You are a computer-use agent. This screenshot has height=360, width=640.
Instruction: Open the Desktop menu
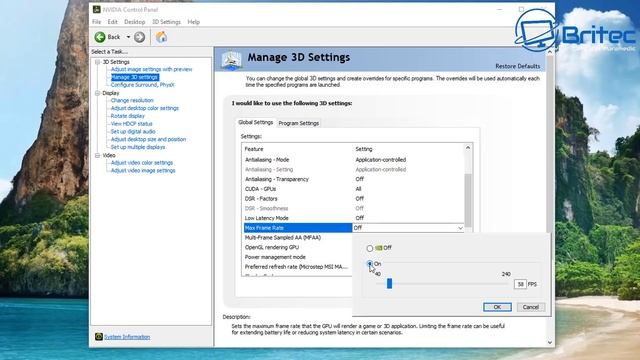(135, 22)
